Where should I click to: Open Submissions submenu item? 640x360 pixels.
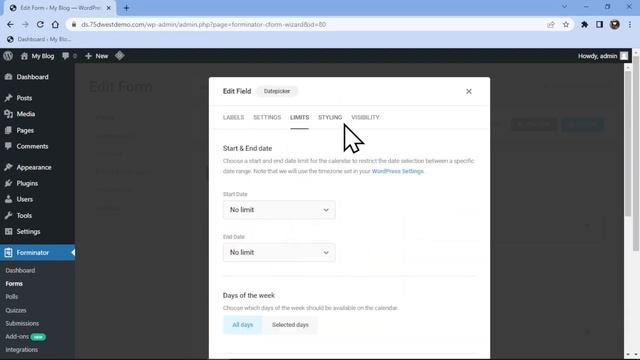click(x=22, y=323)
